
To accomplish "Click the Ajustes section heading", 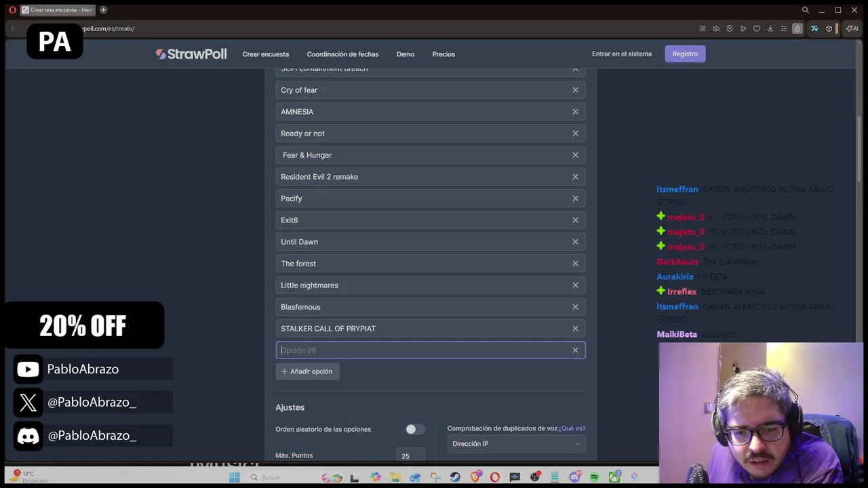I will (290, 407).
